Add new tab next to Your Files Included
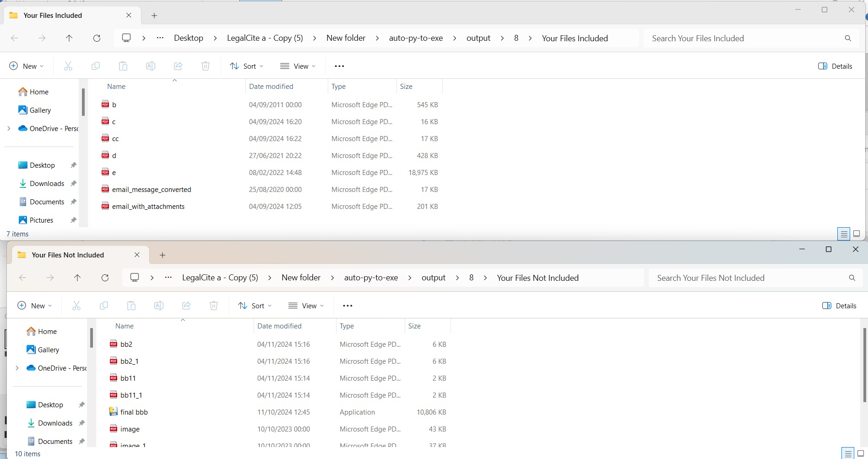This screenshot has width=868, height=459. [154, 16]
